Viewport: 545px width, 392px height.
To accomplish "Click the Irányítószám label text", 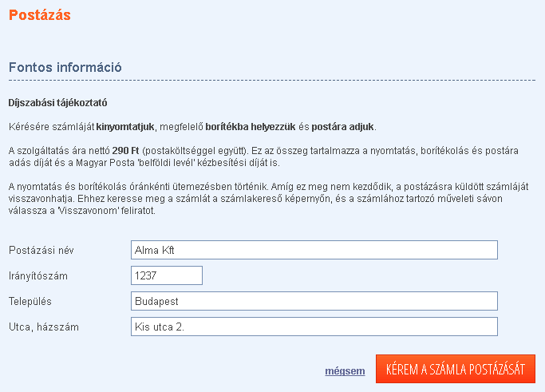I will [x=38, y=275].
